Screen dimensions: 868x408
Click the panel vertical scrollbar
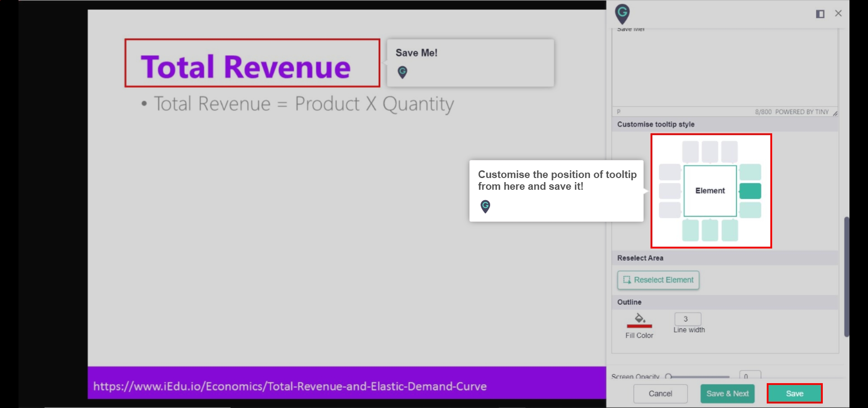click(846, 277)
